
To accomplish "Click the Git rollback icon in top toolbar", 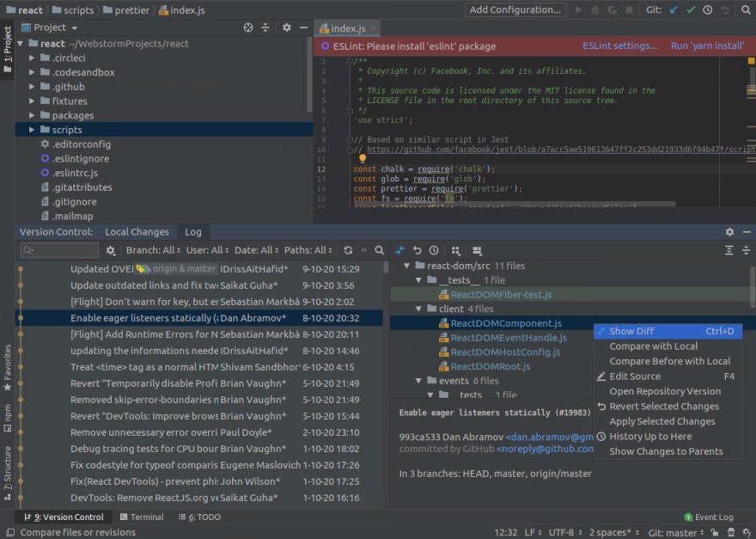I will tap(725, 9).
